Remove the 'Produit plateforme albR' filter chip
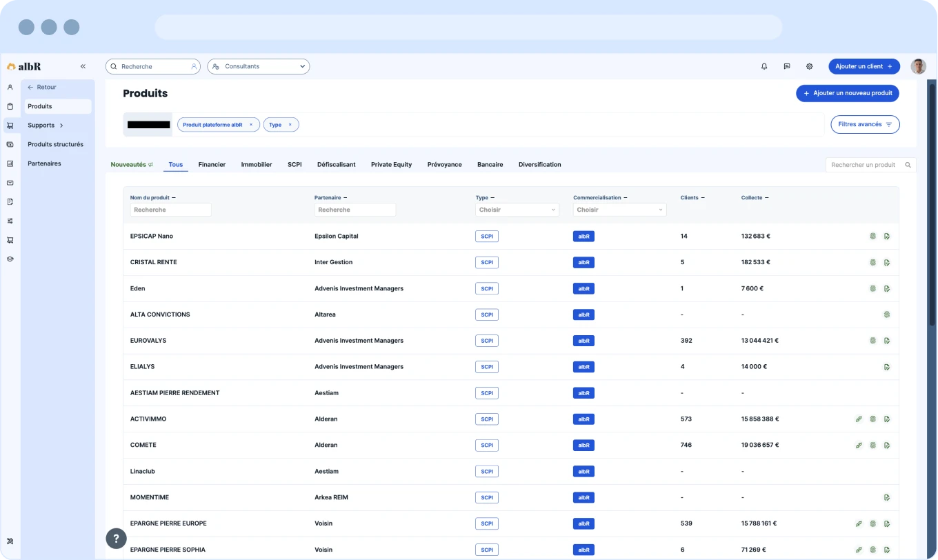 point(251,125)
